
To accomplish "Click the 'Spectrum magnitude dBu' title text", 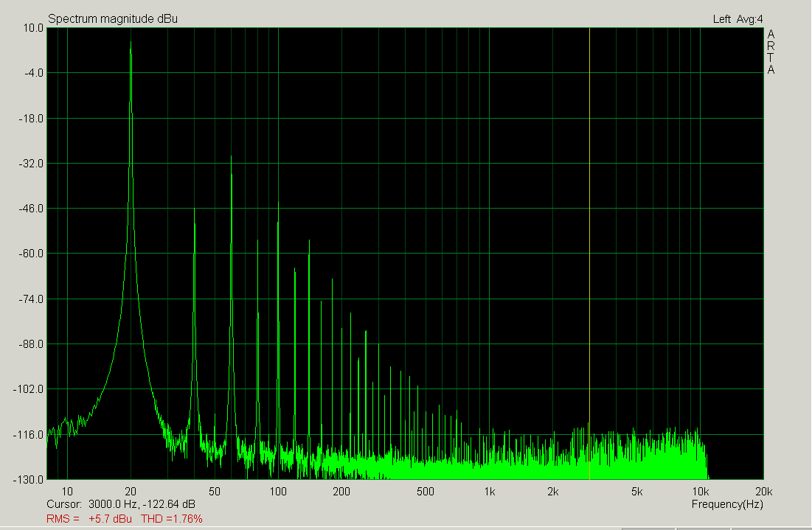I will (x=113, y=19).
